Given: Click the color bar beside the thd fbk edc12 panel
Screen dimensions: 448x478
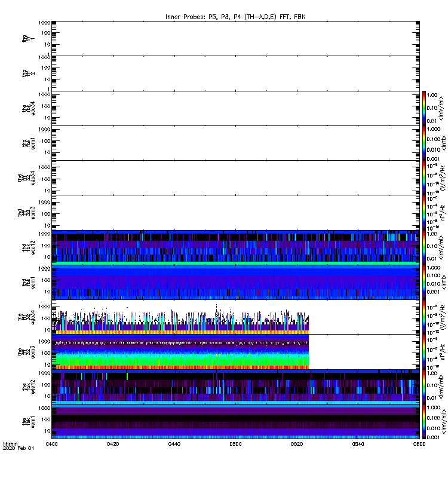Looking at the screenshot, I should (x=424, y=247).
